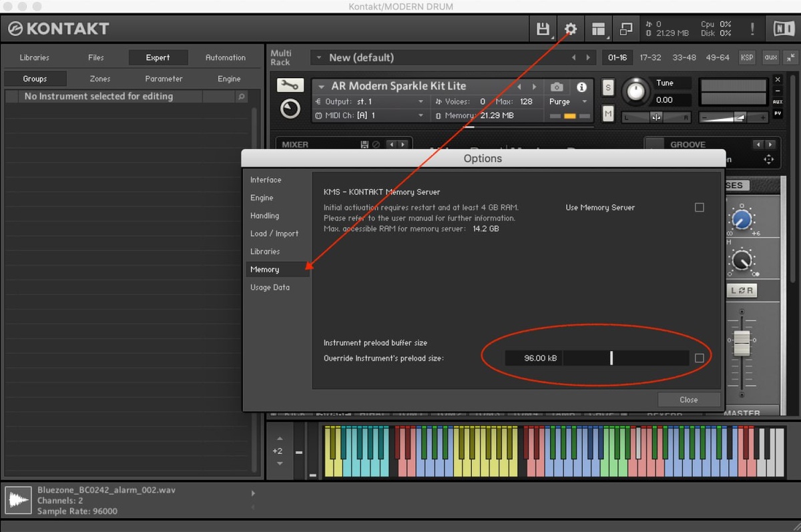This screenshot has width=801, height=532.
Task: Click the Tune value 0.00 field
Action: click(x=673, y=100)
